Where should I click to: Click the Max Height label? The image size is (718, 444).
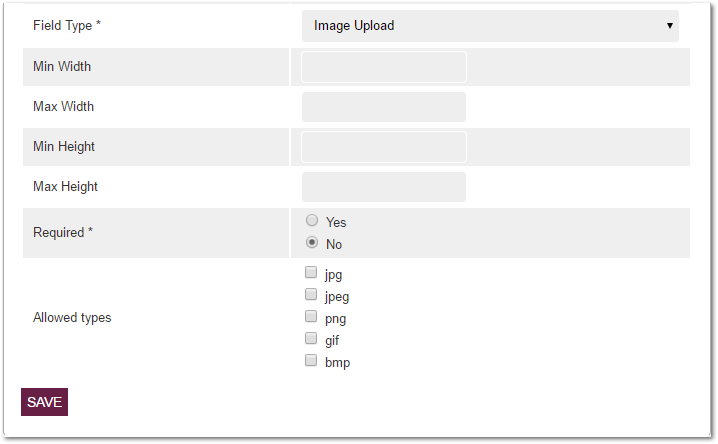(65, 187)
